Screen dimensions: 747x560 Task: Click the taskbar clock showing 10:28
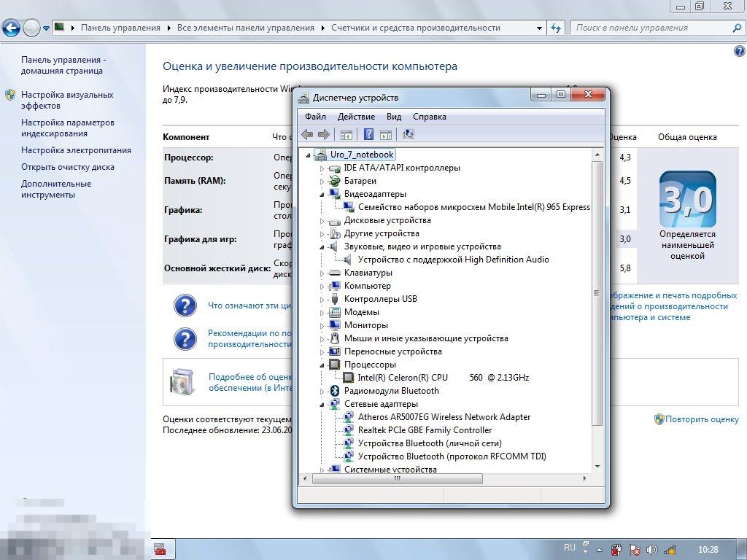[x=708, y=550]
